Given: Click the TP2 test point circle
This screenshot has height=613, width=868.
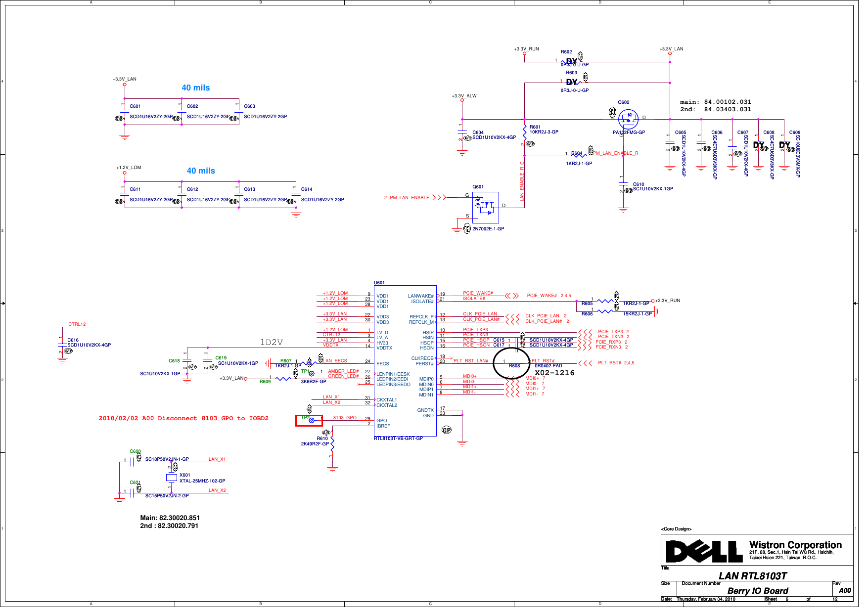Looking at the screenshot, I should [x=312, y=420].
